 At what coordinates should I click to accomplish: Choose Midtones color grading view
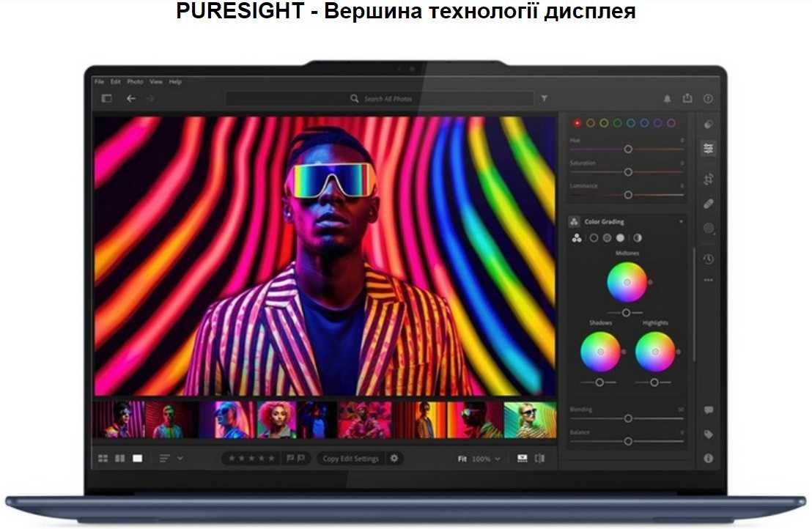(x=607, y=238)
